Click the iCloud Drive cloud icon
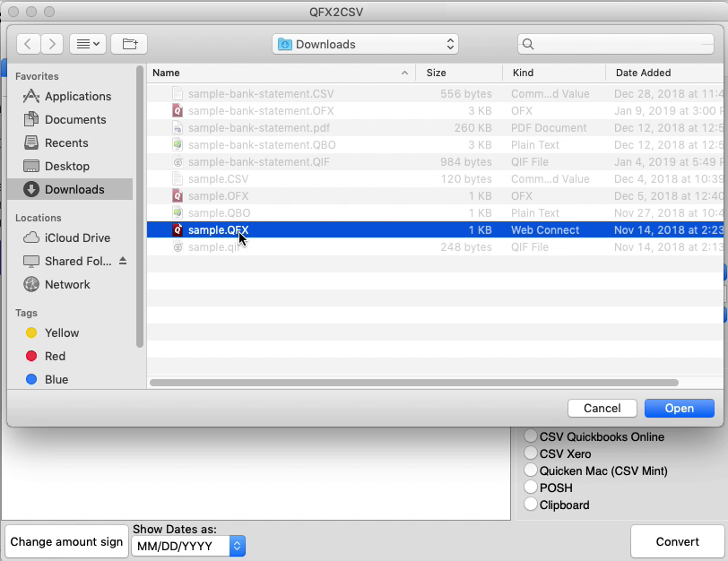728x561 pixels. coord(31,237)
